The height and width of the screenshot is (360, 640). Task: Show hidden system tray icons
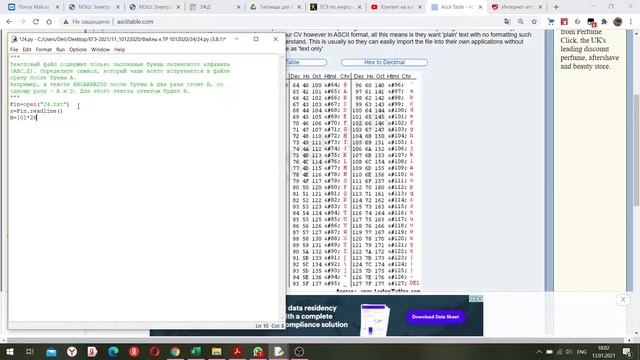click(539, 351)
